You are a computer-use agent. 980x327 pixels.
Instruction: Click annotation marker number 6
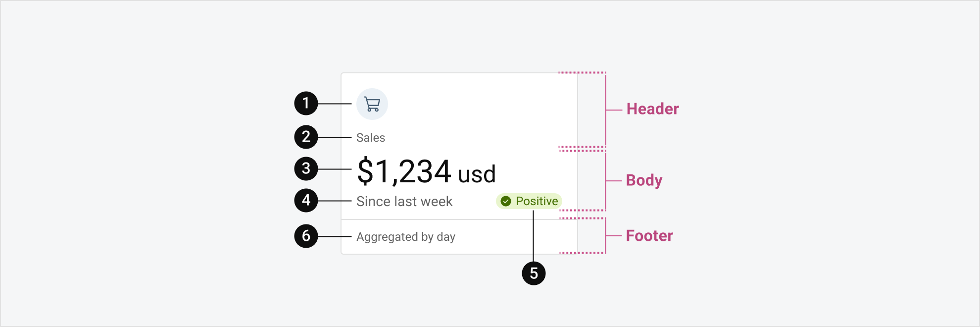click(x=306, y=236)
